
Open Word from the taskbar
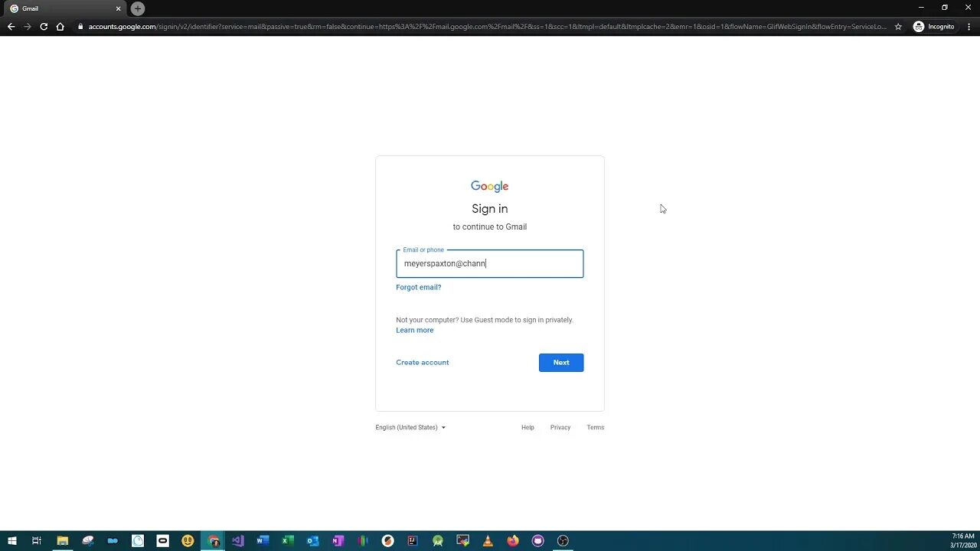[x=263, y=541]
